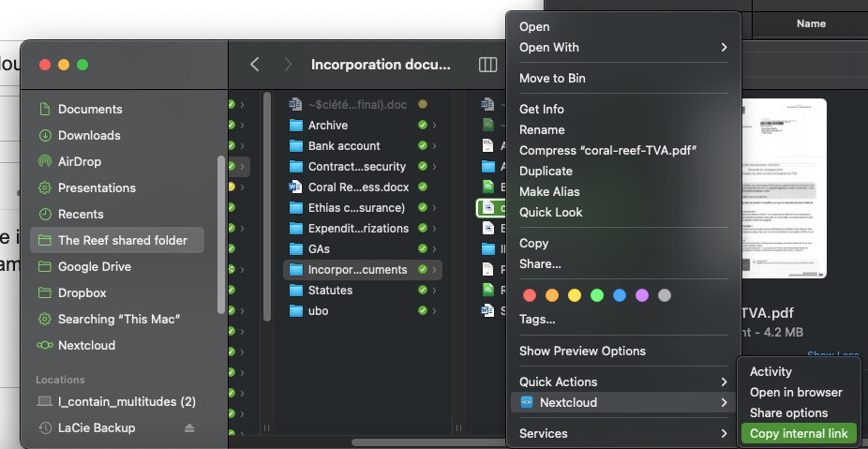The image size is (868, 449).
Task: Expand the Services submenu
Action: pyautogui.click(x=724, y=434)
